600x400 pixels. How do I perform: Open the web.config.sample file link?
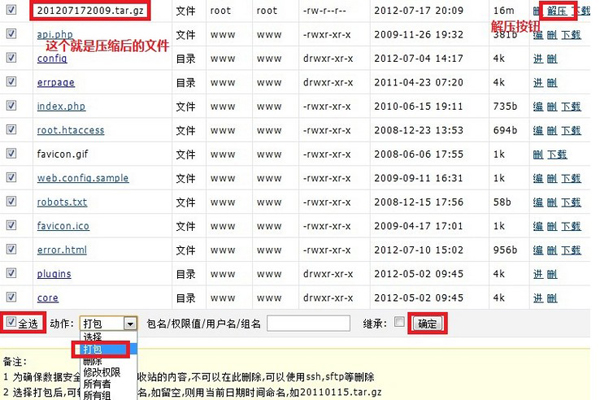(82, 177)
